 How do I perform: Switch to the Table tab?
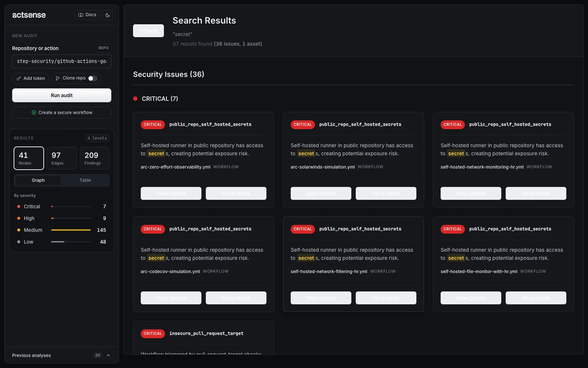pyautogui.click(x=85, y=180)
